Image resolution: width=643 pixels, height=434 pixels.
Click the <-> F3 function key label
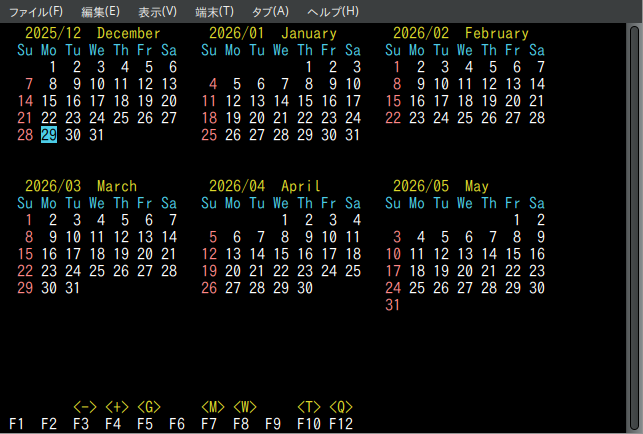click(84, 407)
